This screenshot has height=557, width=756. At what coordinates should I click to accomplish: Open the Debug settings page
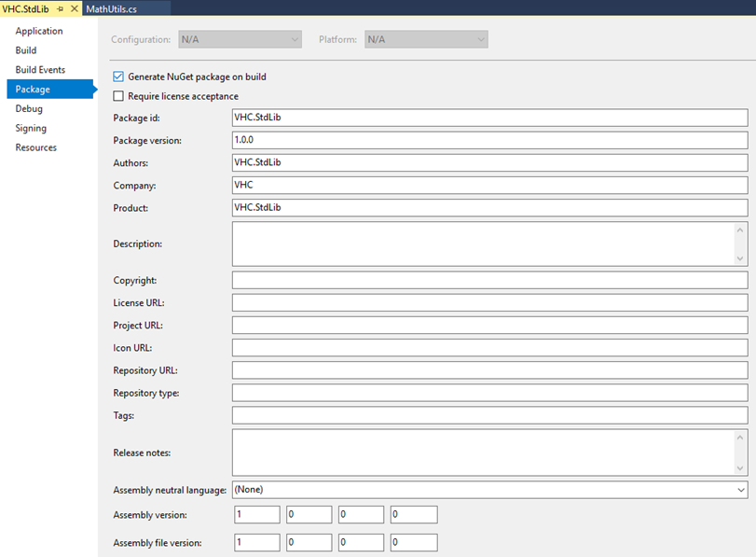tap(29, 108)
